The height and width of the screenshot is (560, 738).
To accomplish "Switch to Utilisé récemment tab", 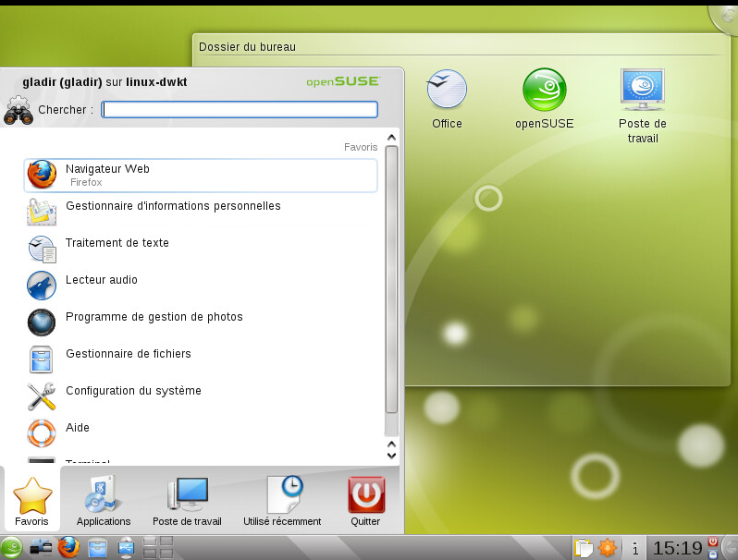I will click(282, 501).
